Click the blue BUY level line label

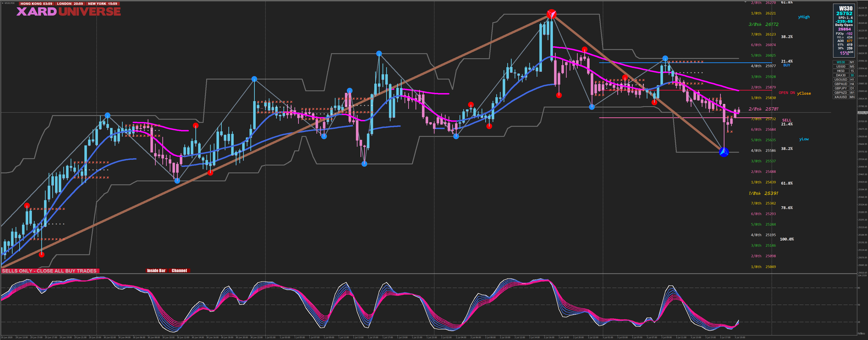(x=786, y=65)
